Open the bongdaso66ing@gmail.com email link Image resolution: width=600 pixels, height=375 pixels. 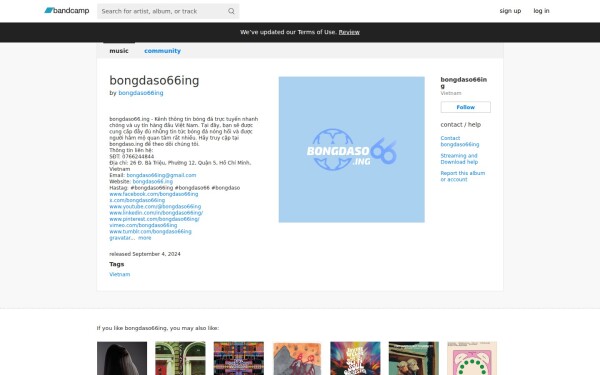(x=161, y=175)
